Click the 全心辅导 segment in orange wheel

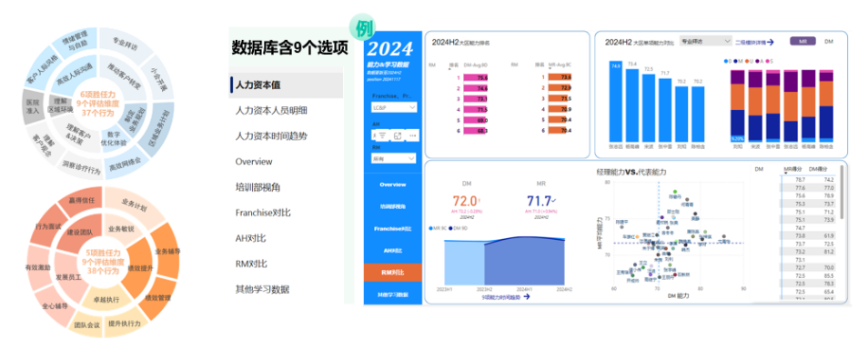point(56,306)
